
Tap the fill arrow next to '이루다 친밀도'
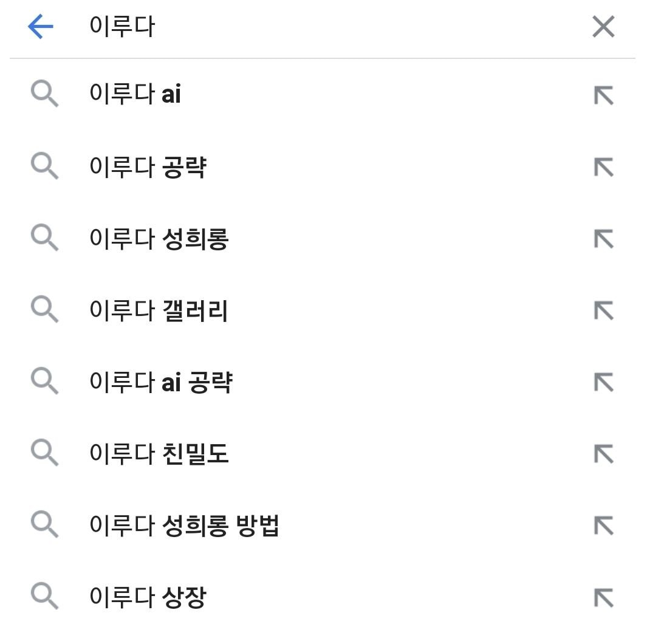coord(603,454)
